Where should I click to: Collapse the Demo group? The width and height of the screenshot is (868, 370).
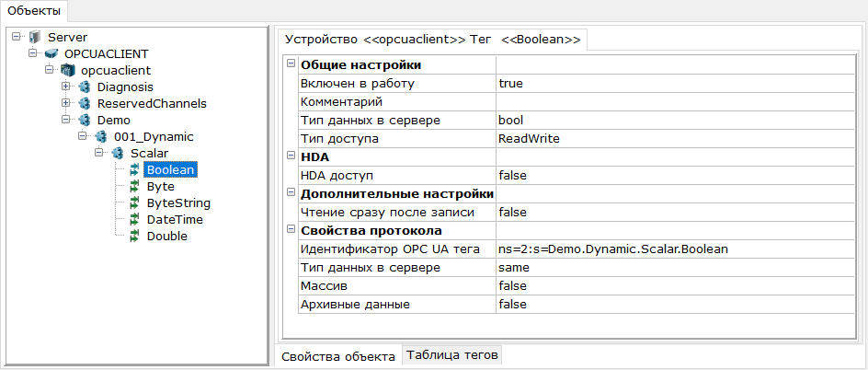(x=66, y=120)
